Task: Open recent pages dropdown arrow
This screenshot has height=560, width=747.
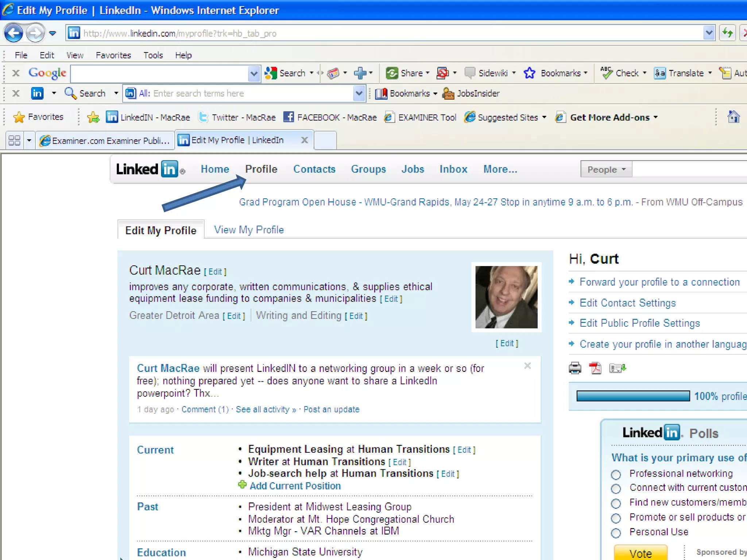Action: pos(53,33)
